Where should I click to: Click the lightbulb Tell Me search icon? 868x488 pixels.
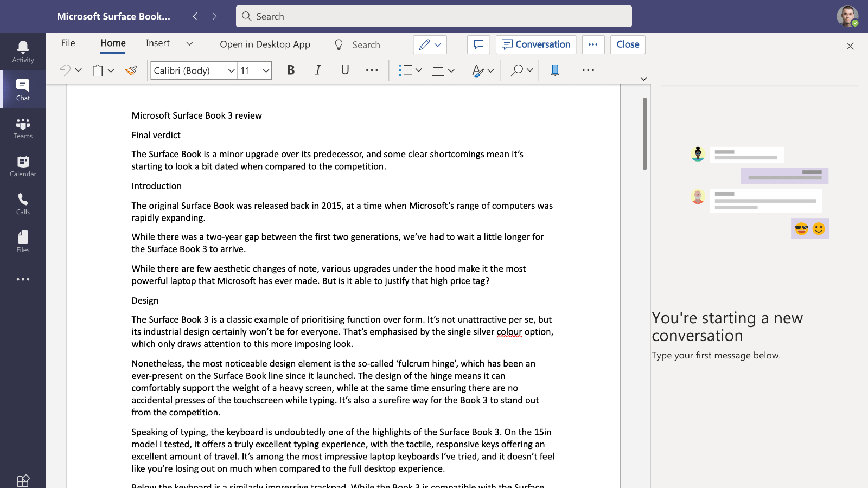click(x=339, y=44)
